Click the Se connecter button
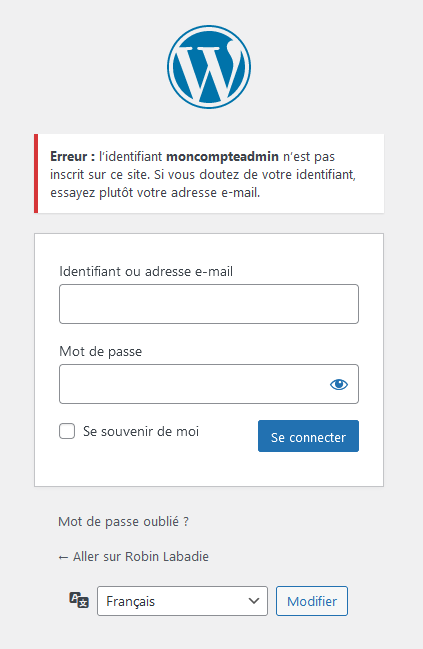Screen dimensions: 423x649 (x=308, y=436)
